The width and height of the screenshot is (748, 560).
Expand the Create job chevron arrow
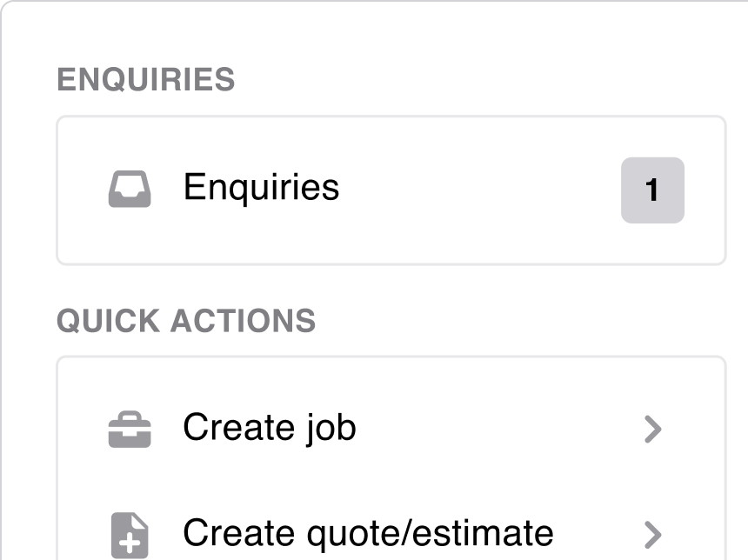(652, 430)
